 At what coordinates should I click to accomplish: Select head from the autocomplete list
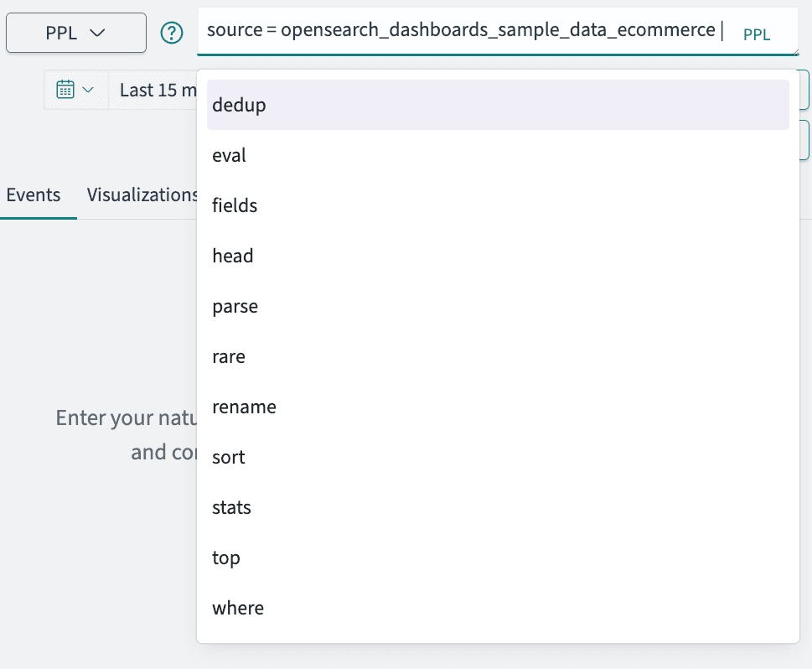232,256
